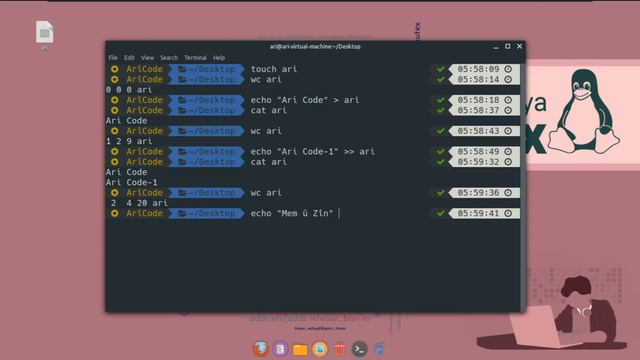Click the 'echo "Mem û Zin"' command input
Image resolution: width=640 pixels, height=360 pixels.
coord(292,213)
